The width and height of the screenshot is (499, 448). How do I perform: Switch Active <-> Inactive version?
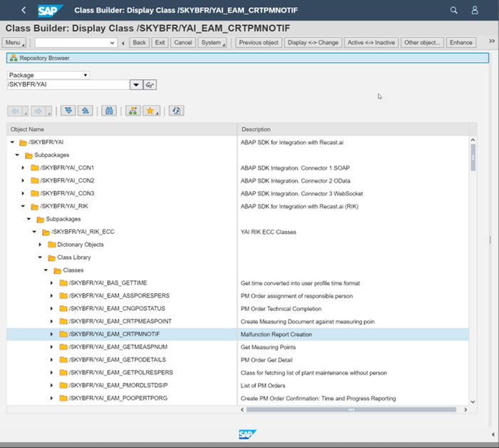click(x=371, y=43)
